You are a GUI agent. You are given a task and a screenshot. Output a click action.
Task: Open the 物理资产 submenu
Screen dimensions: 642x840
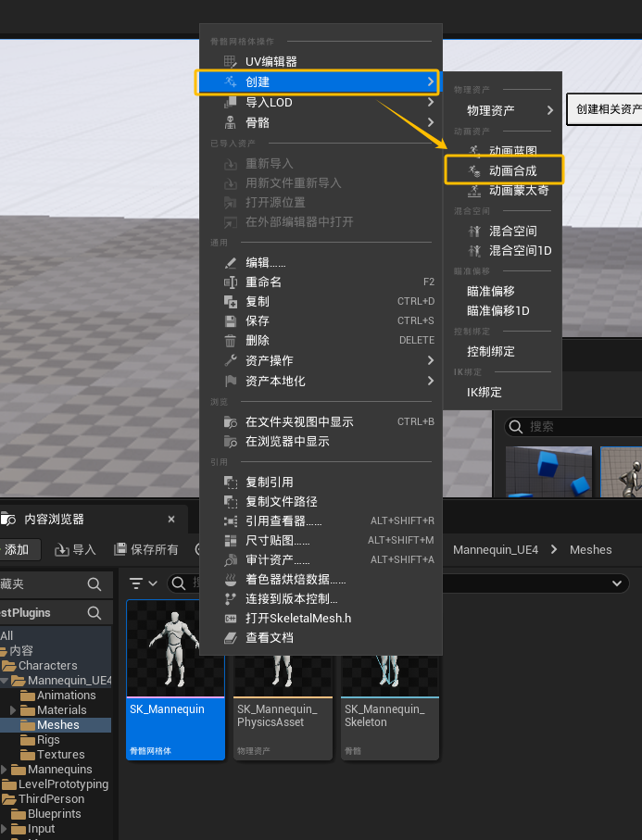[550, 110]
